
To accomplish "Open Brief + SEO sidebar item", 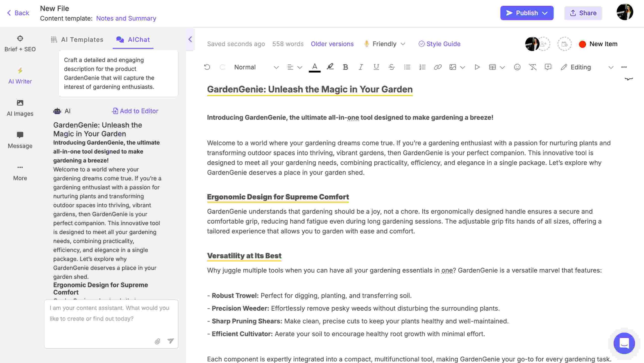I will click(x=20, y=43).
